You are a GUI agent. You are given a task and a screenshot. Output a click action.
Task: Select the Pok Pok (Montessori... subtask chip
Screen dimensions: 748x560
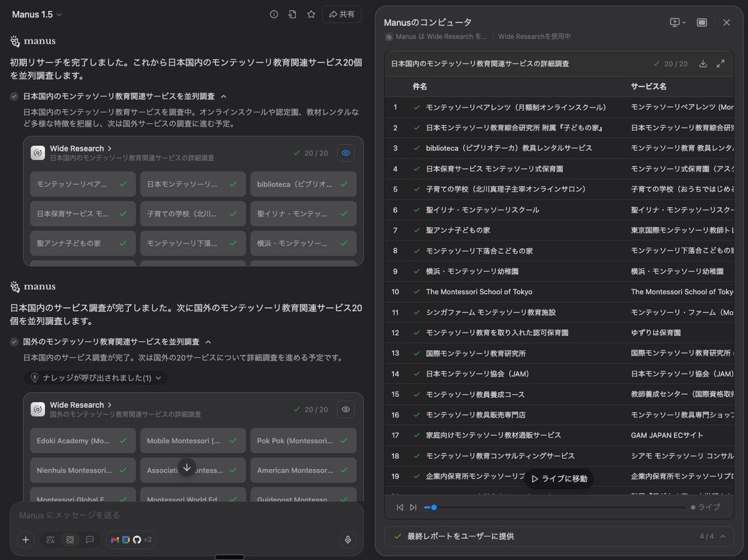coord(304,441)
